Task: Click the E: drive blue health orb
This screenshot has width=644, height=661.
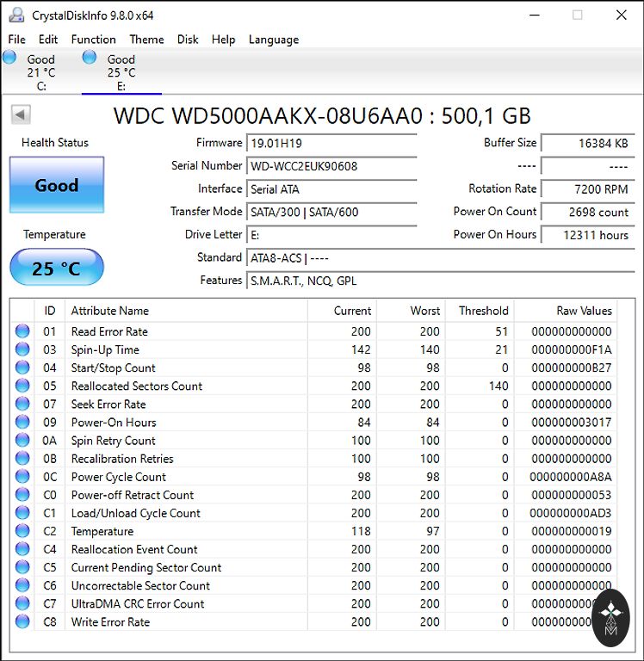Action: [x=90, y=58]
